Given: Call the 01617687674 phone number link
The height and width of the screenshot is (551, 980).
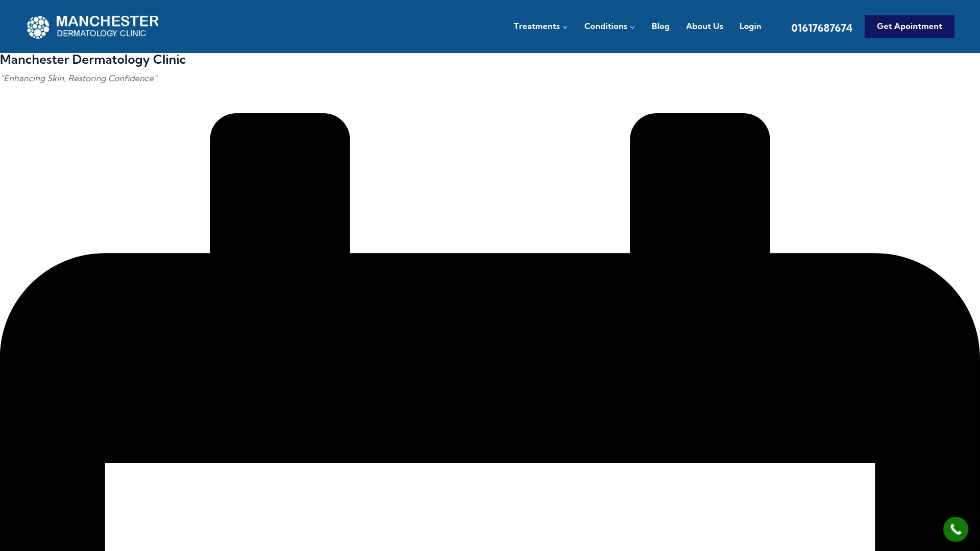Looking at the screenshot, I should coord(822,28).
